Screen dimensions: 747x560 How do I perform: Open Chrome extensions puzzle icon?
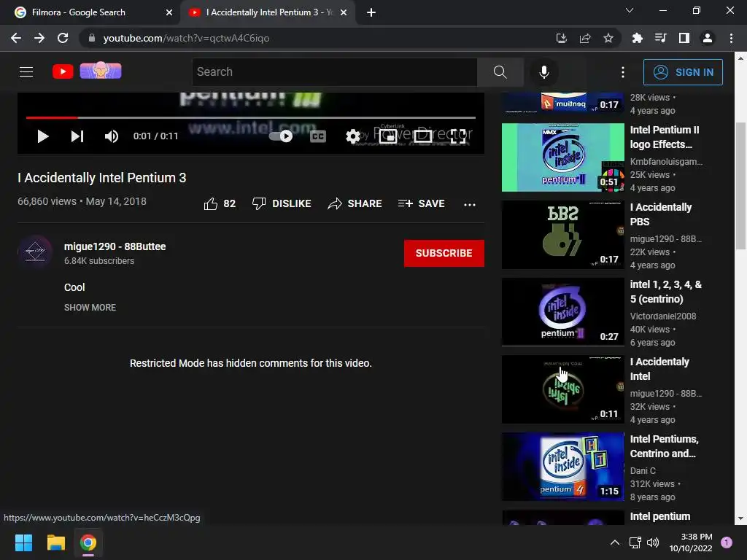637,38
